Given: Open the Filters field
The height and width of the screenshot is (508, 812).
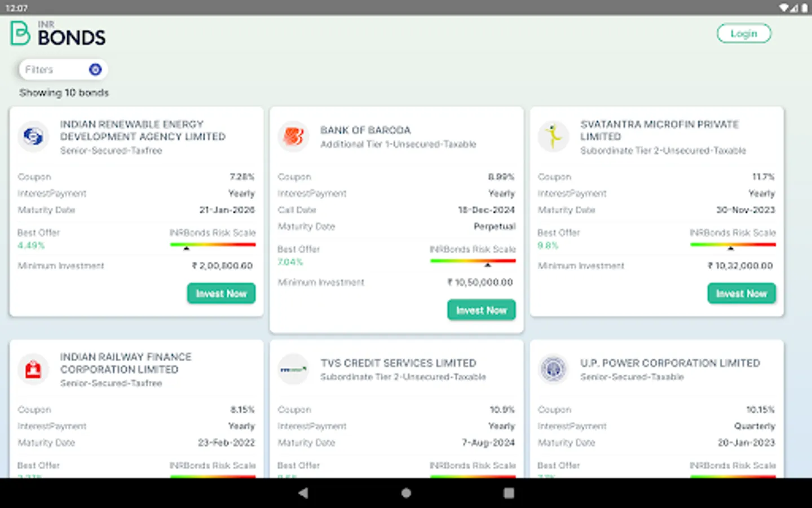Looking at the screenshot, I should tap(63, 69).
